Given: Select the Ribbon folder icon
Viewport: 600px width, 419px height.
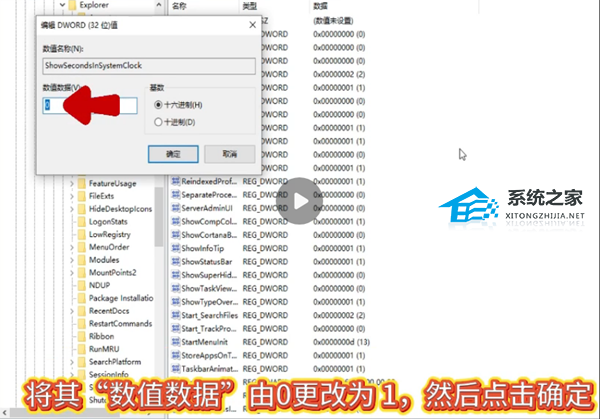Looking at the screenshot, I should (x=82, y=336).
